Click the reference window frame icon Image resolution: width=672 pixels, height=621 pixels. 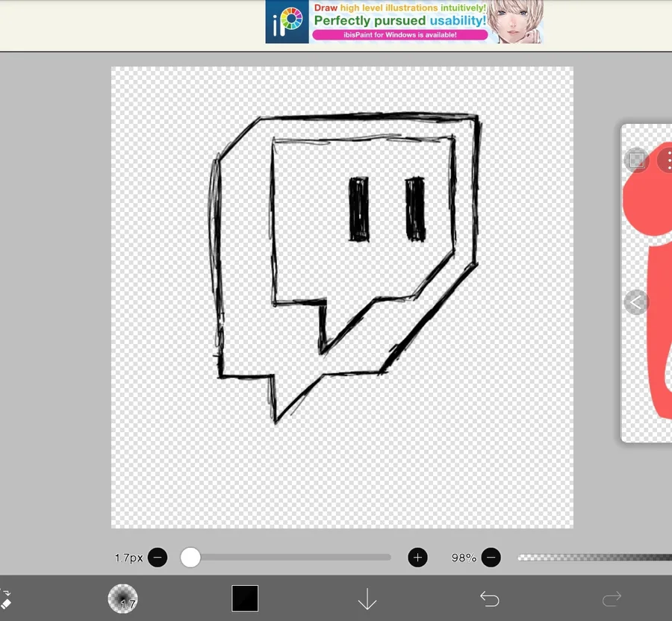(636, 160)
